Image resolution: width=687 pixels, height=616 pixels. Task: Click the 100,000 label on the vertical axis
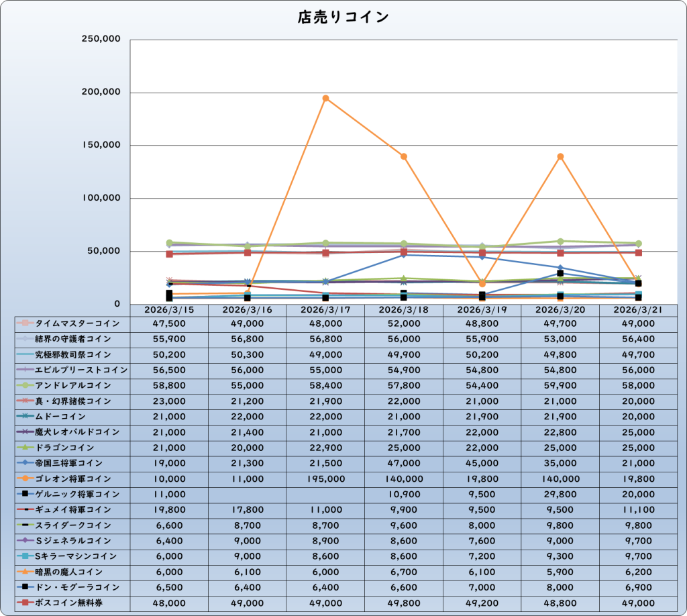(101, 199)
